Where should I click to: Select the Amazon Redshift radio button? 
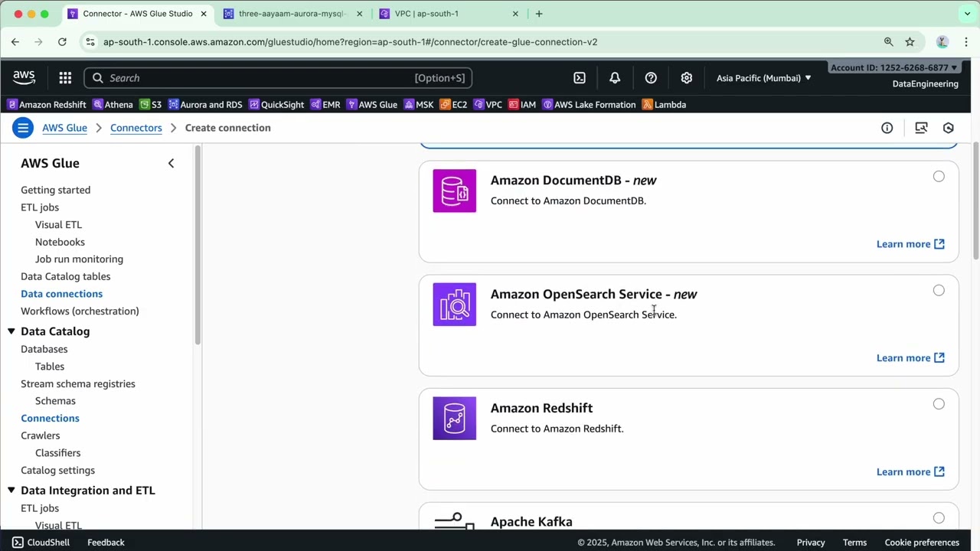[939, 404]
